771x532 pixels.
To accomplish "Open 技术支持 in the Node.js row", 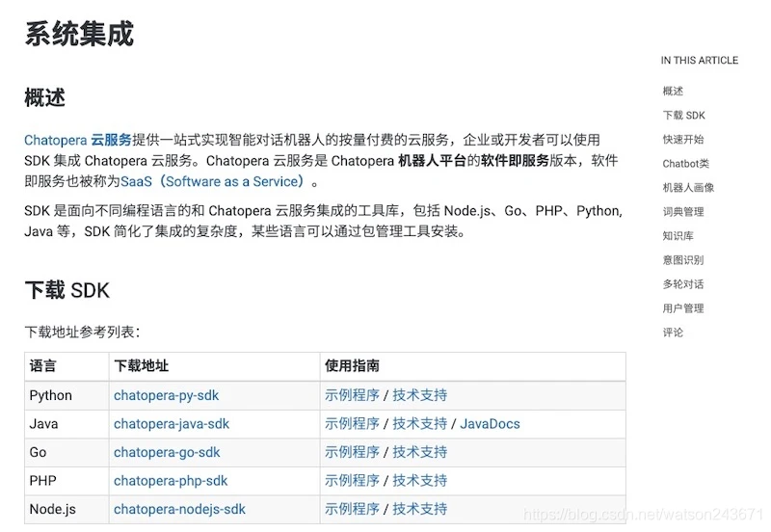I will [420, 510].
